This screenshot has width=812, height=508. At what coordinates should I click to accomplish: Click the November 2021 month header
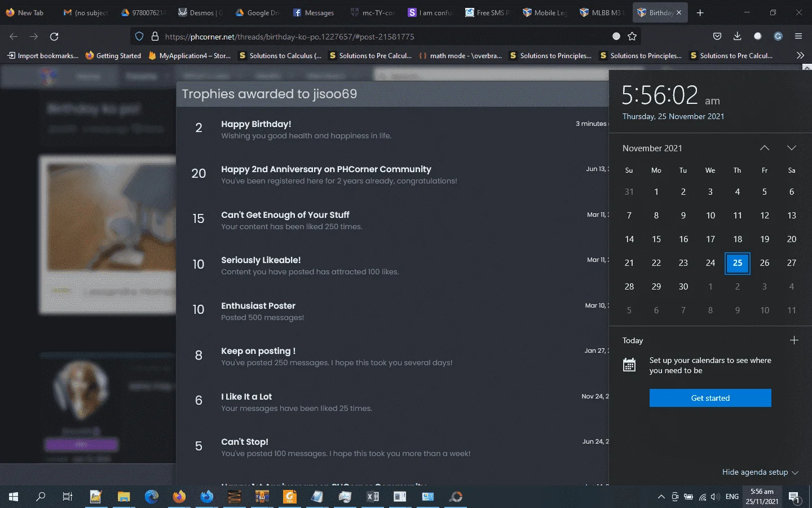652,148
